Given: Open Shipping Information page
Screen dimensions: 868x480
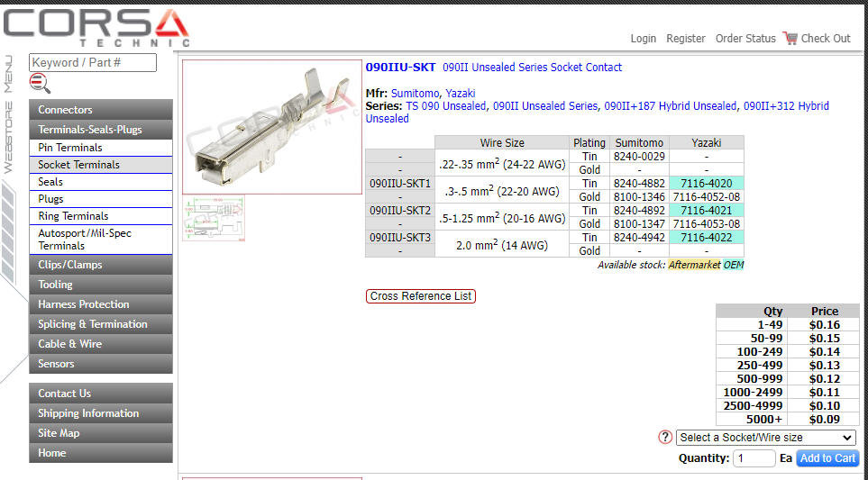Looking at the screenshot, I should [x=101, y=413].
